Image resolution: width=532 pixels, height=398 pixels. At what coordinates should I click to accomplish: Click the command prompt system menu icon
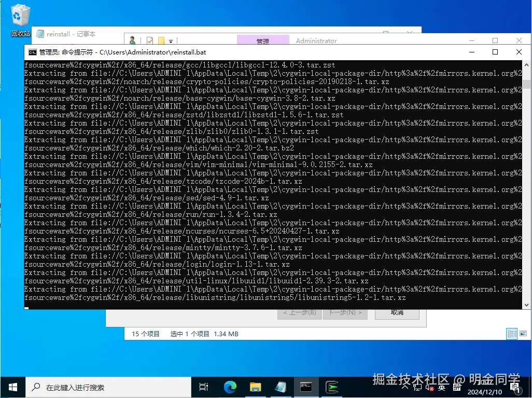[33, 52]
